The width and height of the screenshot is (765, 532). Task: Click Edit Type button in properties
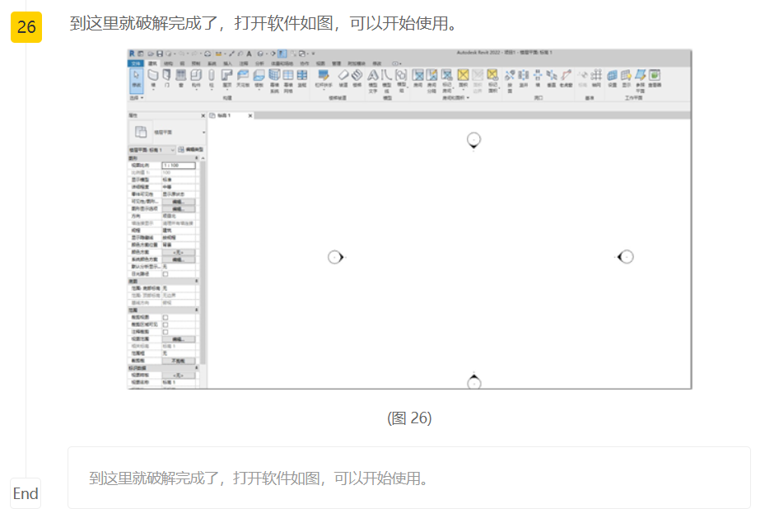click(x=190, y=150)
